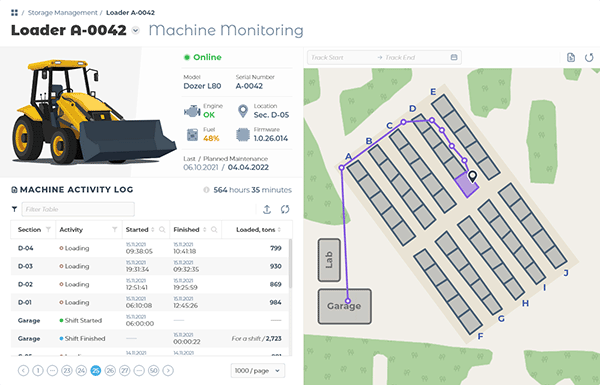Click the location pin icon
Screen dimensions: 600x385
point(243,111)
